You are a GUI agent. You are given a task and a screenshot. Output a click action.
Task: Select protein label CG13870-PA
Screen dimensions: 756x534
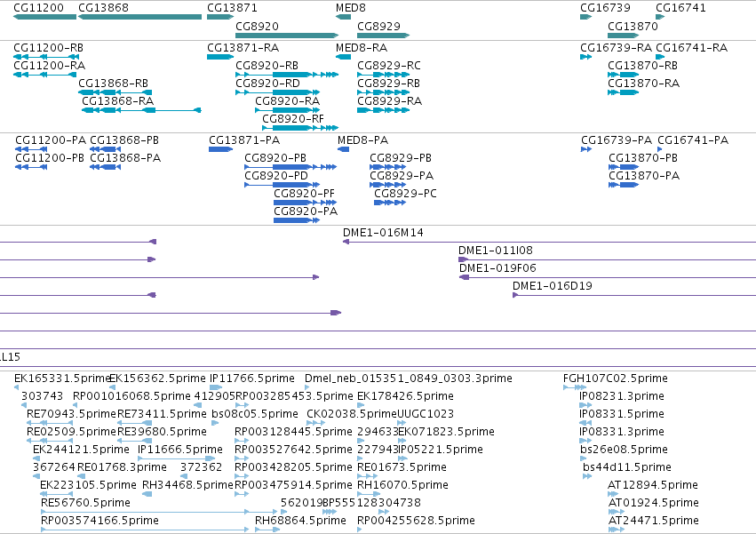(644, 176)
